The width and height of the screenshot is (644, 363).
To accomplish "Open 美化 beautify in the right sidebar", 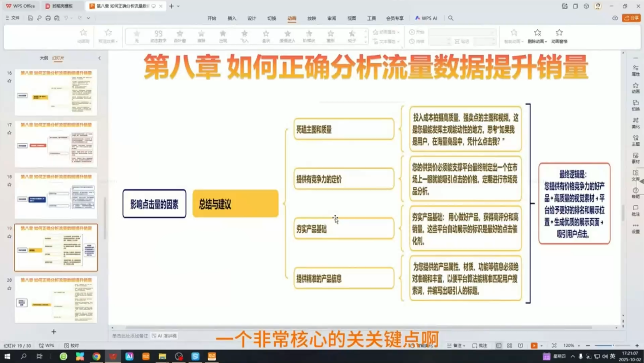I will coord(636,123).
